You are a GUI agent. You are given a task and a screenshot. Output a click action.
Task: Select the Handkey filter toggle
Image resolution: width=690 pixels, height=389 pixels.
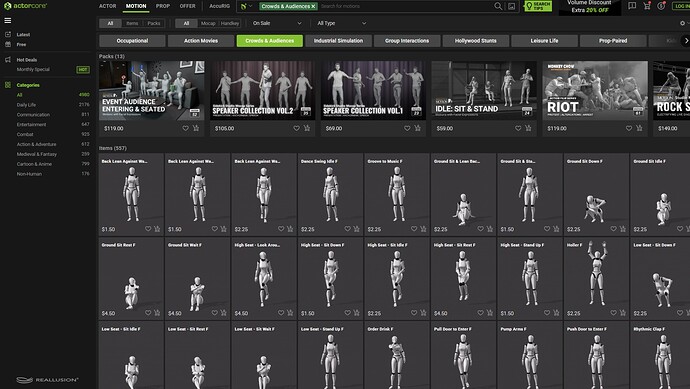tap(230, 23)
